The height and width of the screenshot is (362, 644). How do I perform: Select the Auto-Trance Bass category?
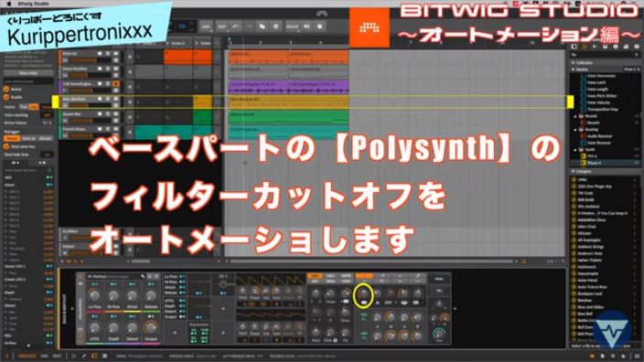click(x=592, y=287)
